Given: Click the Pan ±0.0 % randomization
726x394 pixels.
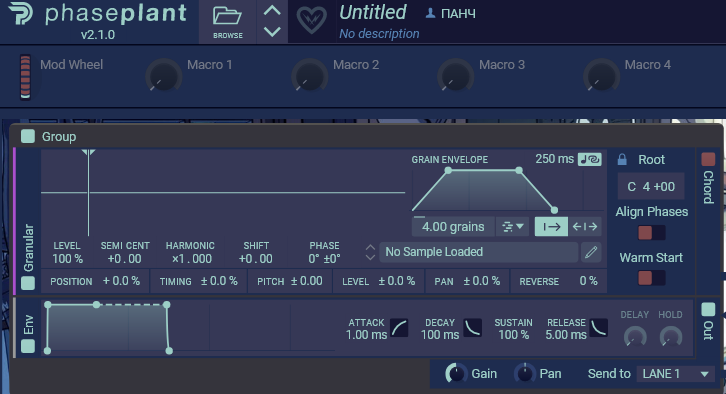Looking at the screenshot, I should 482,281.
